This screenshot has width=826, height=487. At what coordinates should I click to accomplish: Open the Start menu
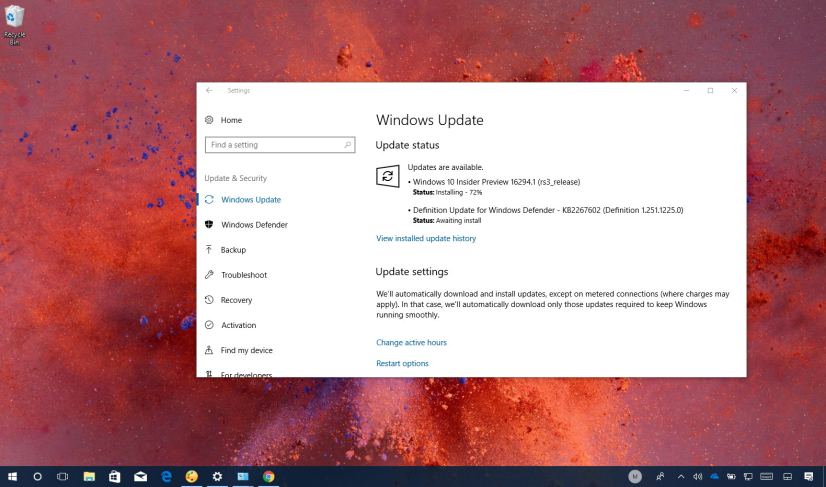(x=12, y=476)
